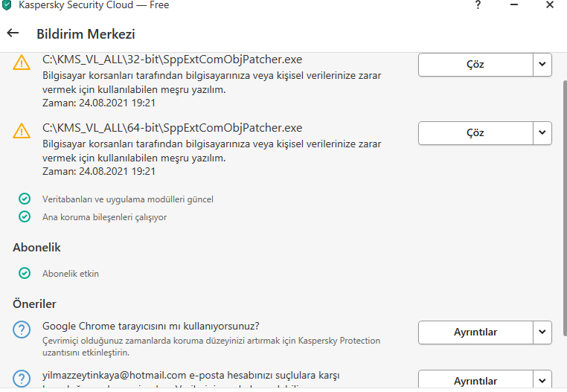This screenshot has width=567, height=392.
Task: Click the 'Abonelik etkin' status text
Action: tap(71, 274)
